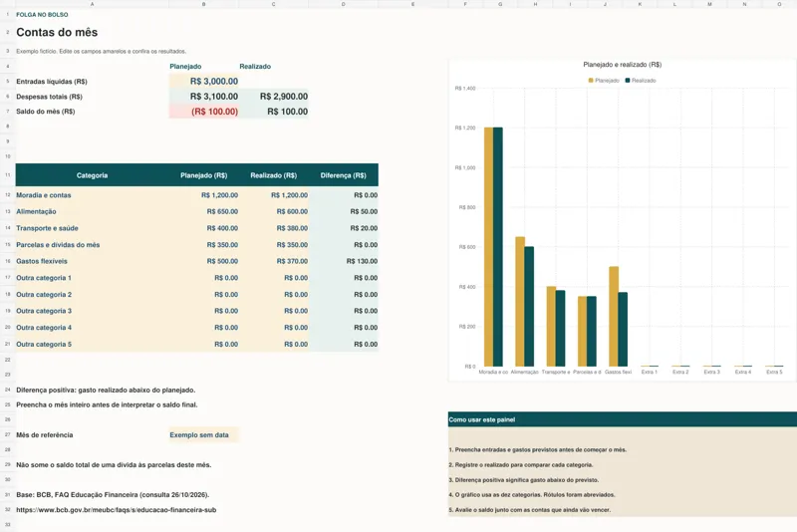Viewport: 797px width, 532px height.
Task: Click the Mês de referência label
Action: coord(45,435)
